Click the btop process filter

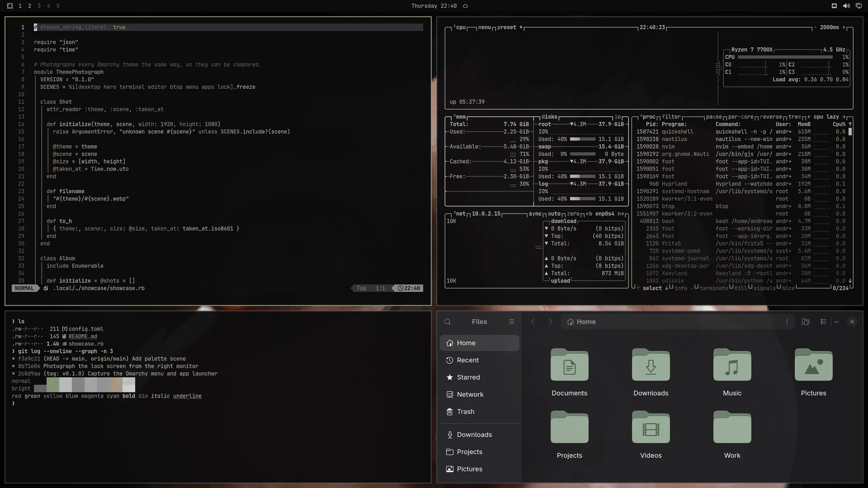coord(671,117)
